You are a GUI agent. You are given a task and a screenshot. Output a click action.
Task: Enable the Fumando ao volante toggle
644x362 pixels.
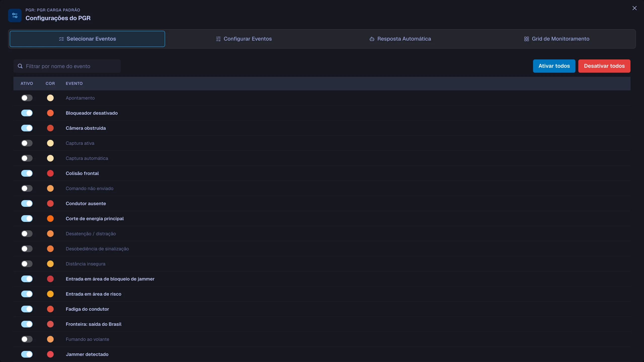tap(27, 339)
